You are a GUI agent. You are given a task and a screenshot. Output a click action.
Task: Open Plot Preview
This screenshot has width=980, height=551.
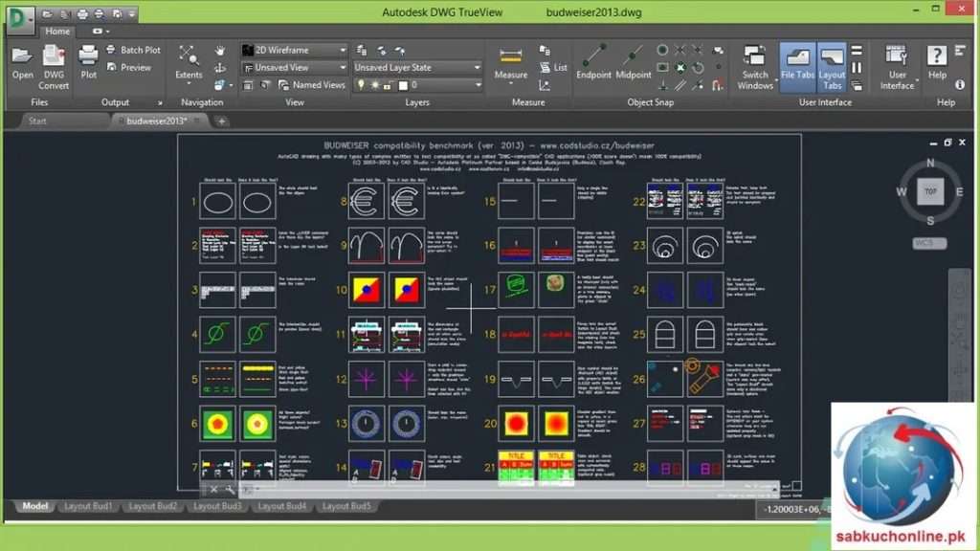tap(134, 67)
